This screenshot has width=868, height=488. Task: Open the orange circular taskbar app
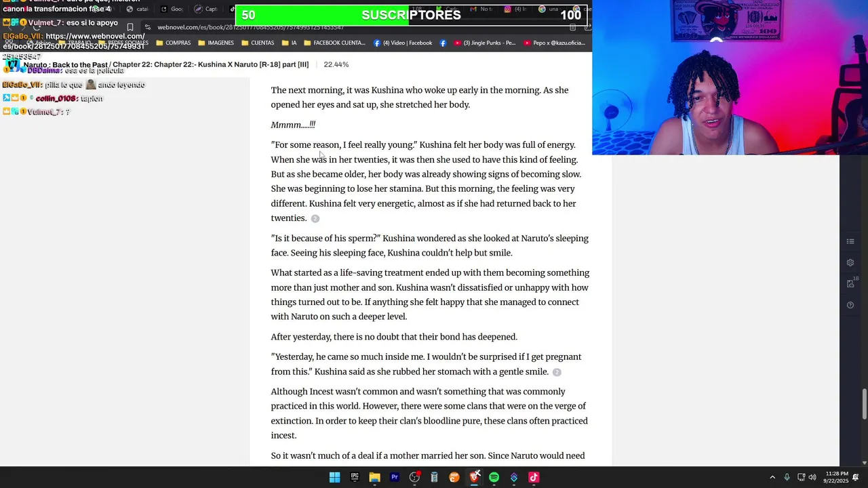[454, 477]
